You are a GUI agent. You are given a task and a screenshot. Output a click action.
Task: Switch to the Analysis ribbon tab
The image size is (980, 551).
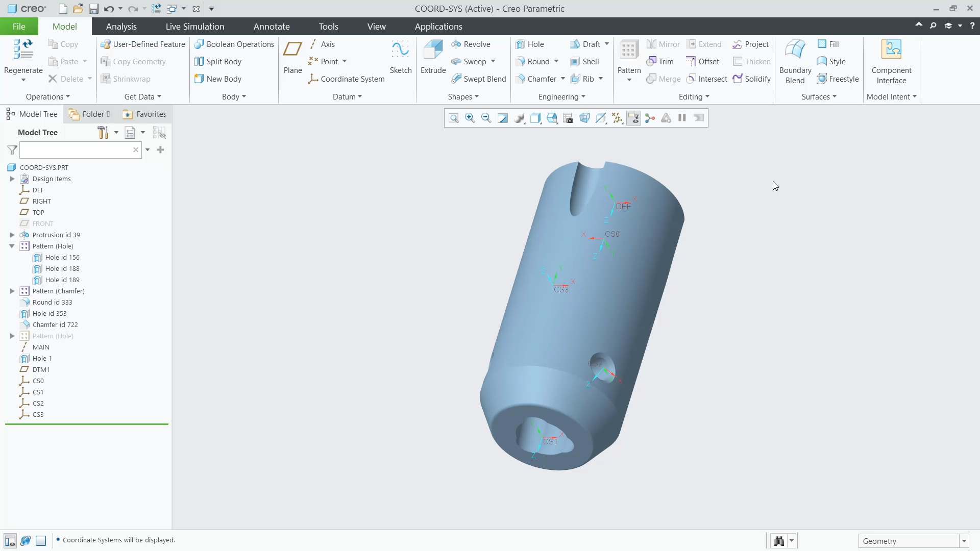tap(121, 27)
